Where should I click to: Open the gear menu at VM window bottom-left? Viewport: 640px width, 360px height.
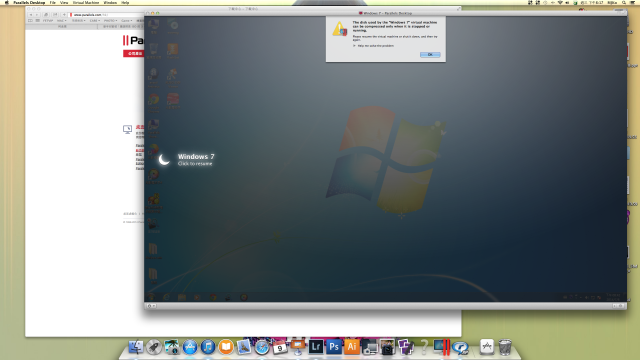[x=151, y=306]
